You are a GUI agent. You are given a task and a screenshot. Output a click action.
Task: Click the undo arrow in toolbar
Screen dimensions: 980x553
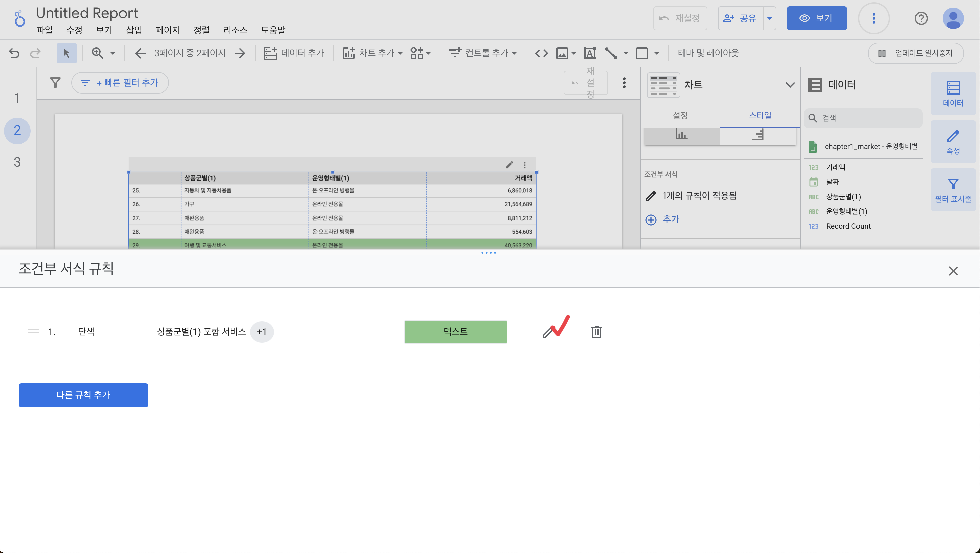14,53
